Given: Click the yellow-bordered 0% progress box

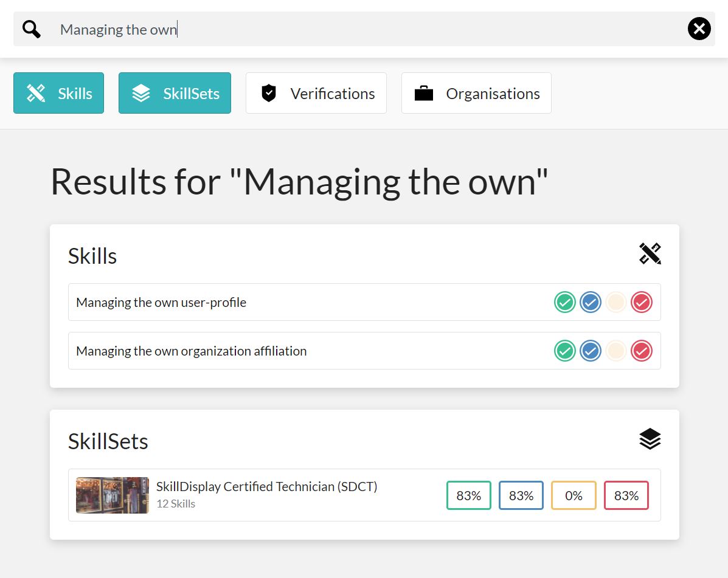Looking at the screenshot, I should (x=574, y=495).
